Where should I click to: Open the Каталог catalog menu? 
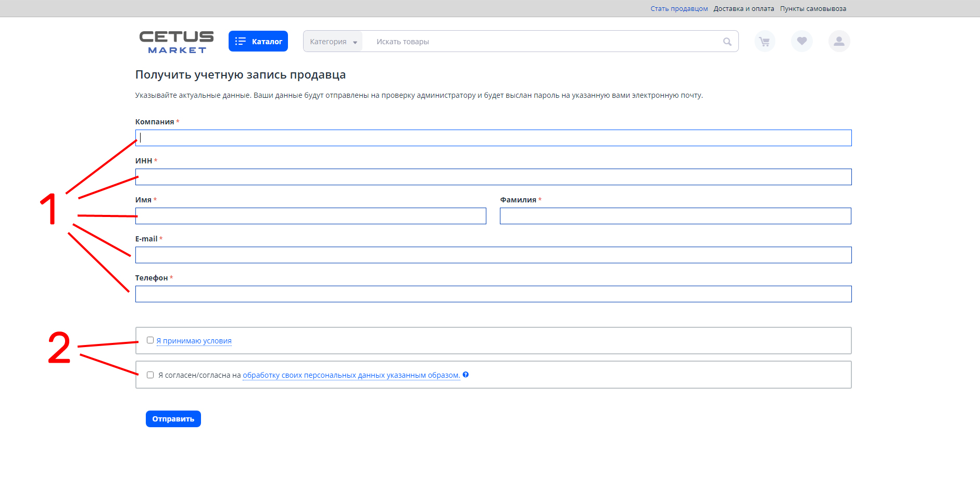258,42
